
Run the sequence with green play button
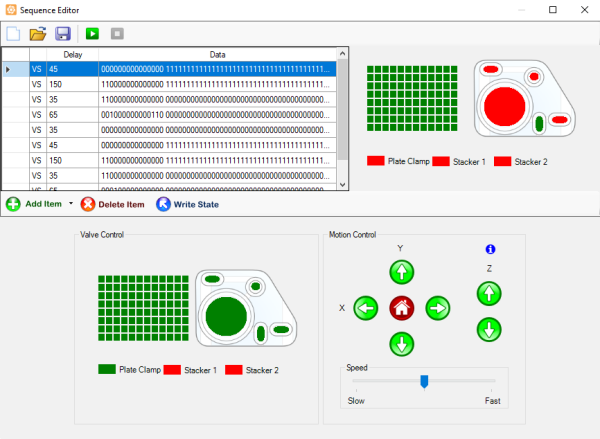[x=92, y=33]
